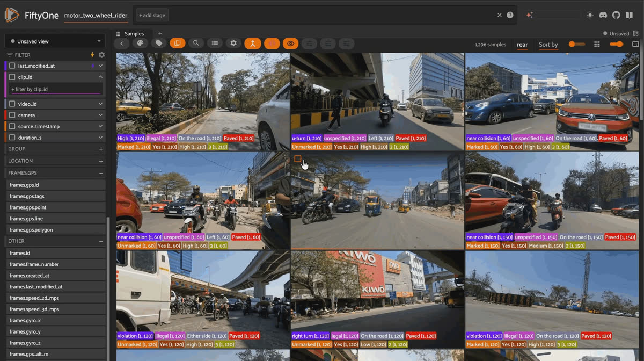Tick the selection checkbox on hovered sample
The height and width of the screenshot is (361, 644).
[x=298, y=159]
